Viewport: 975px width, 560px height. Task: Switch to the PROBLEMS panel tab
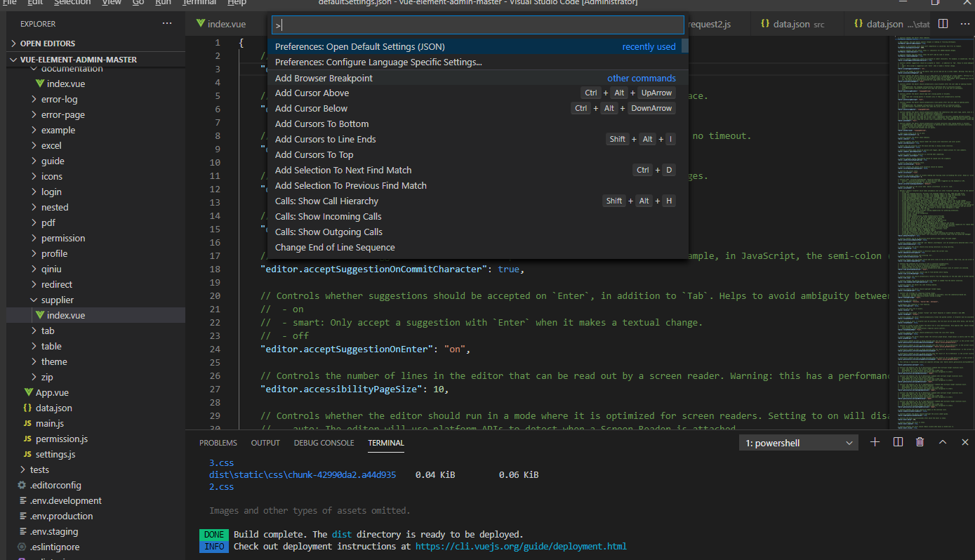coord(218,443)
